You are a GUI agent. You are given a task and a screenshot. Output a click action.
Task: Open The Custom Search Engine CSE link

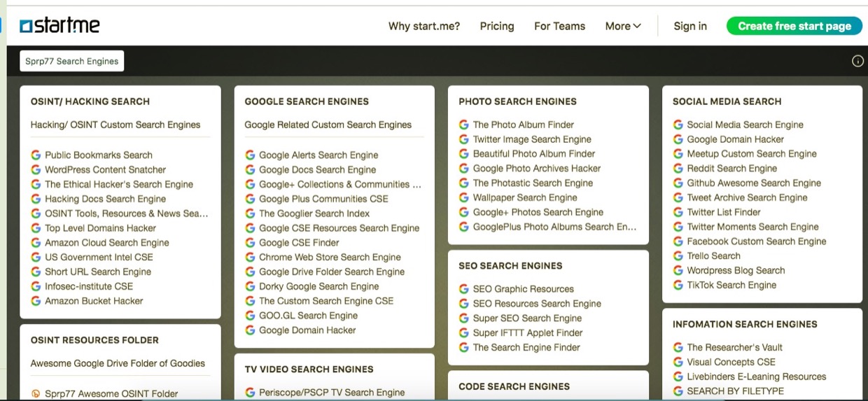[326, 301]
